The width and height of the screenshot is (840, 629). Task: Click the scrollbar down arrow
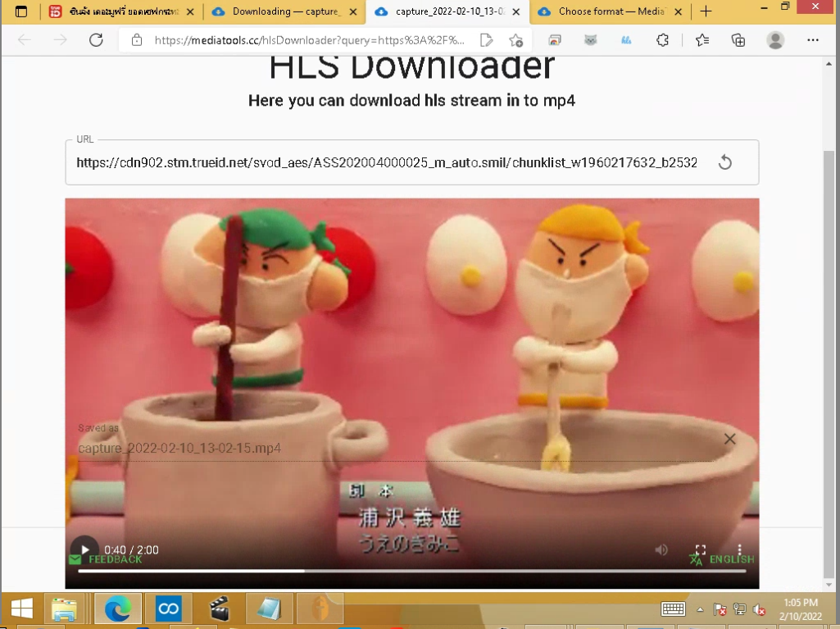pos(829,585)
